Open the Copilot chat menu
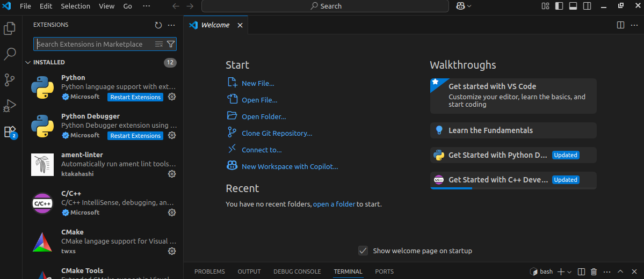 [x=464, y=6]
